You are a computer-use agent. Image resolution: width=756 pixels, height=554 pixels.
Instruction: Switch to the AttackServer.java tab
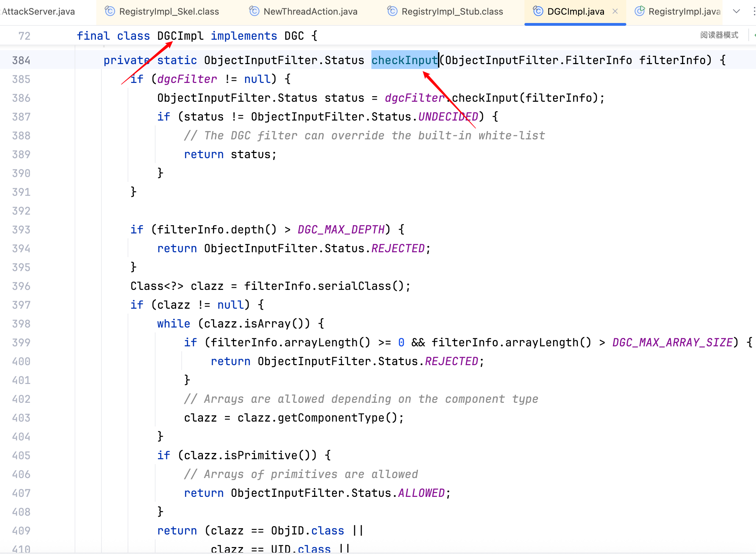pos(38,11)
